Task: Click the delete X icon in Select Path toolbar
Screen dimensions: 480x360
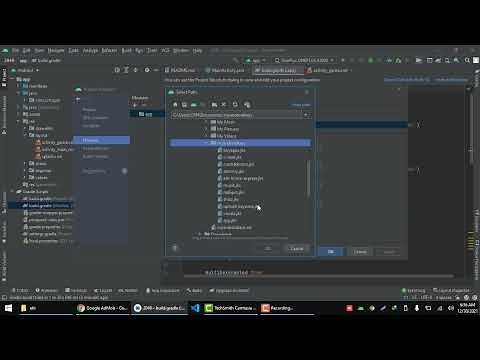Action: (x=224, y=105)
